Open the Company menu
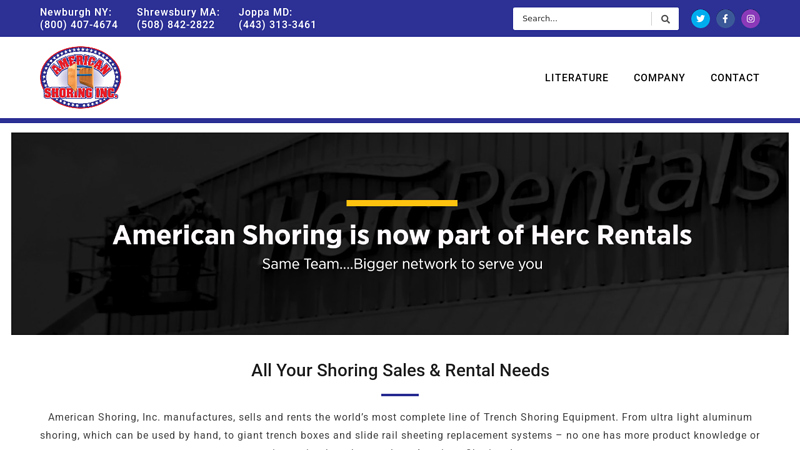This screenshot has height=450, width=800. (x=659, y=78)
